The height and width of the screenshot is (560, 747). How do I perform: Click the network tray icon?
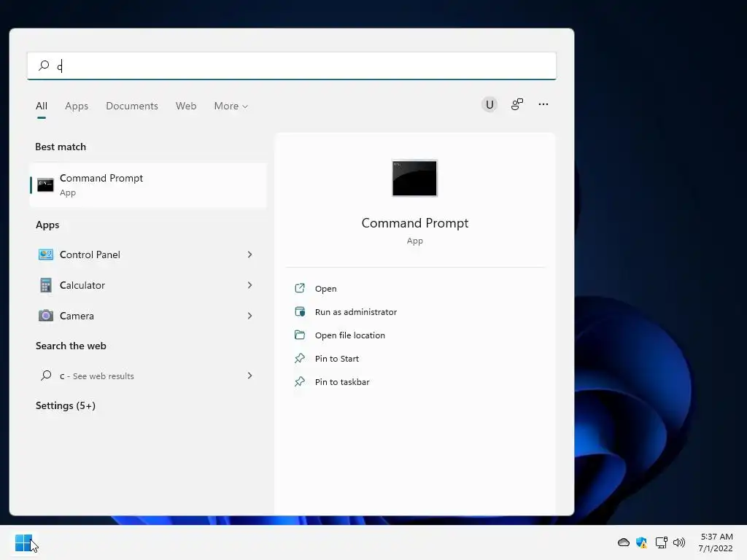[661, 542]
